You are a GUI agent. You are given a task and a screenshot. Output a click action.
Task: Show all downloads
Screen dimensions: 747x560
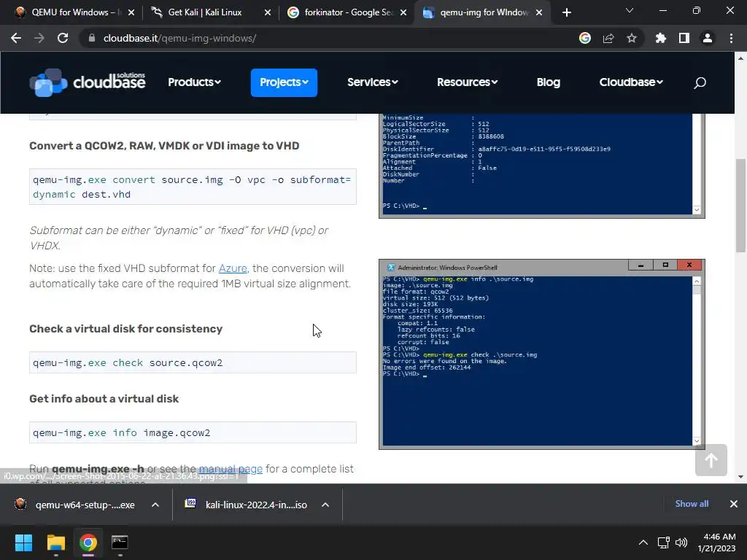pos(692,504)
